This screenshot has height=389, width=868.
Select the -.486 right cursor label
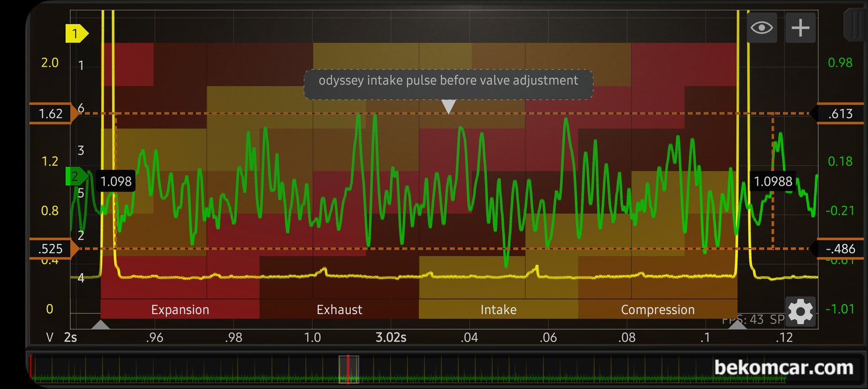837,249
